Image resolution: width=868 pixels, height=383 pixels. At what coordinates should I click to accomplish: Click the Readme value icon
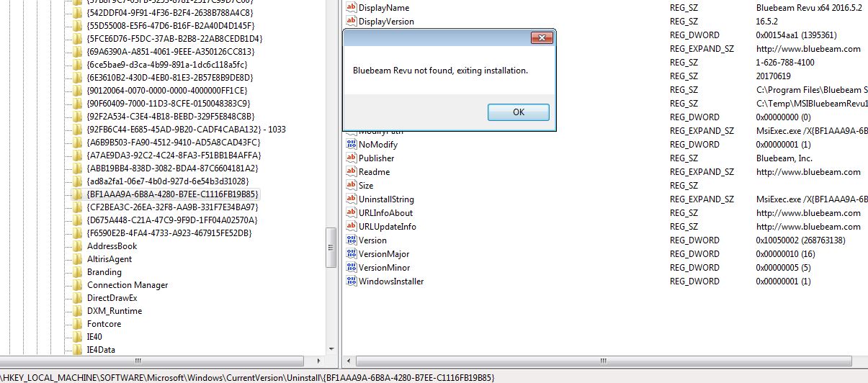pos(352,171)
